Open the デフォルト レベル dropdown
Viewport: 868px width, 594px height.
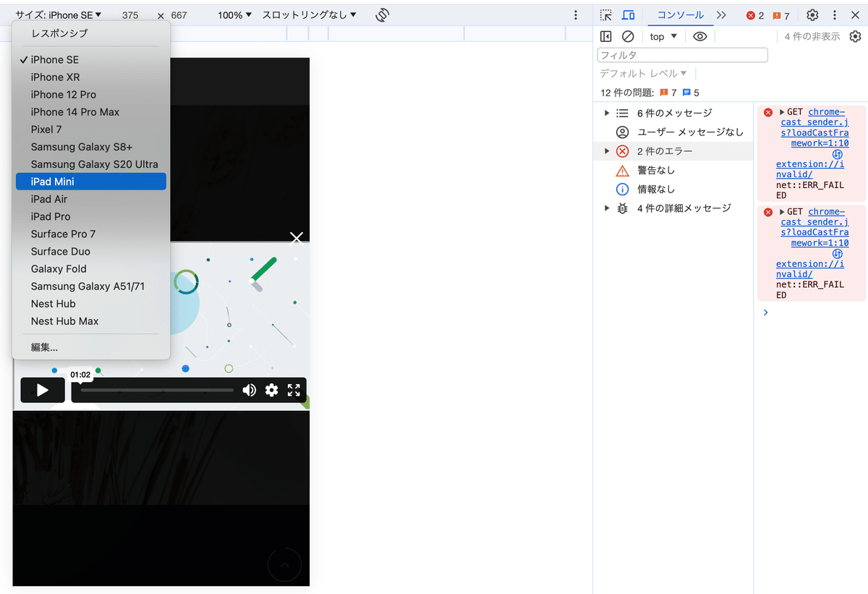pyautogui.click(x=643, y=74)
